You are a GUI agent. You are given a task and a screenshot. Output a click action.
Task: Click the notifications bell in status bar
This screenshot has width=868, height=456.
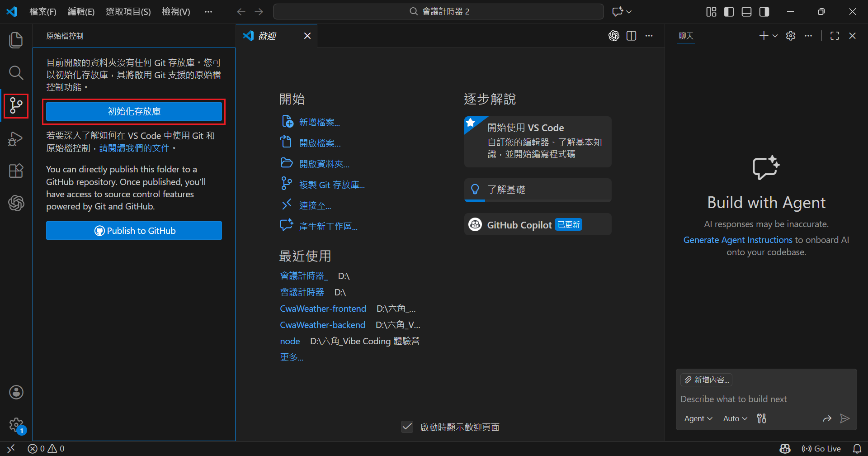(x=857, y=449)
